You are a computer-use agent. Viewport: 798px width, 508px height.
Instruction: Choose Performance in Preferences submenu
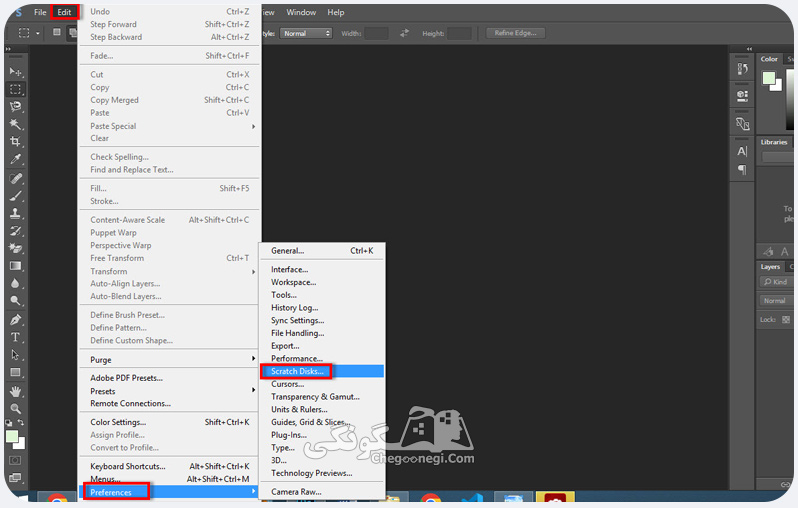click(x=322, y=358)
